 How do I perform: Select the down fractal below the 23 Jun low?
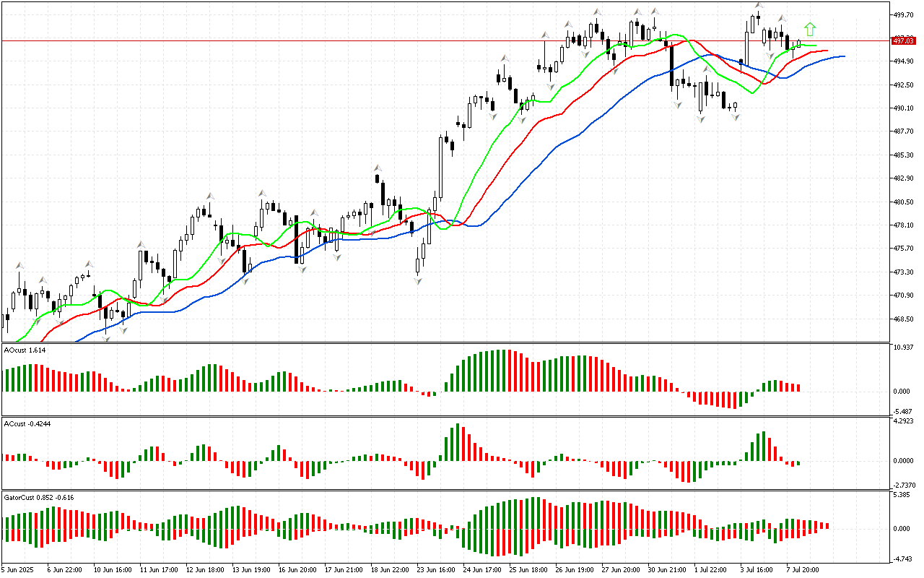(418, 281)
